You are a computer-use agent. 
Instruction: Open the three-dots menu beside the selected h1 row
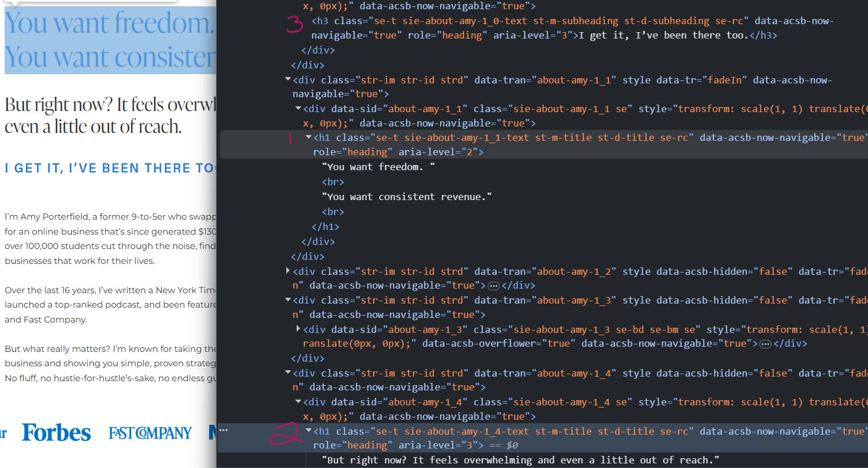pyautogui.click(x=223, y=430)
